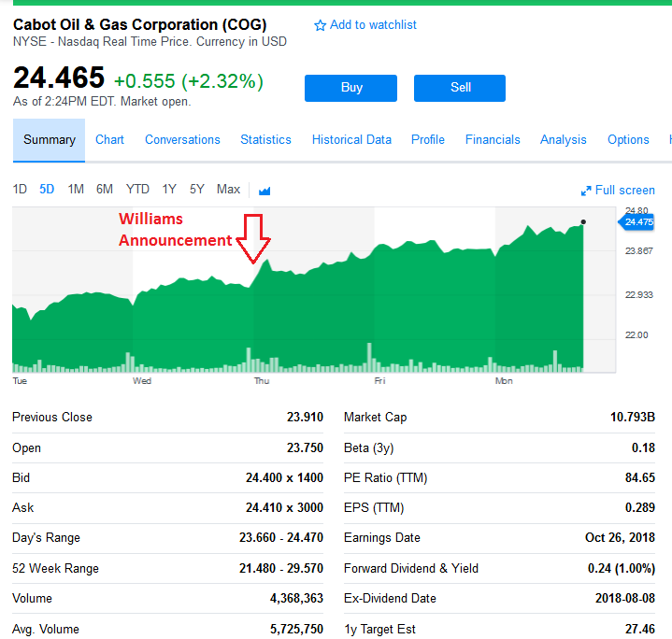Click Earnings Date value Oct 26, 2018
The height and width of the screenshot is (639, 672).
pos(620,537)
